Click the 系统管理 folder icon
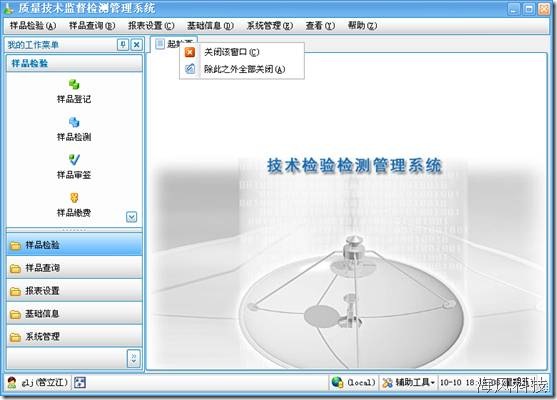 [x=15, y=337]
